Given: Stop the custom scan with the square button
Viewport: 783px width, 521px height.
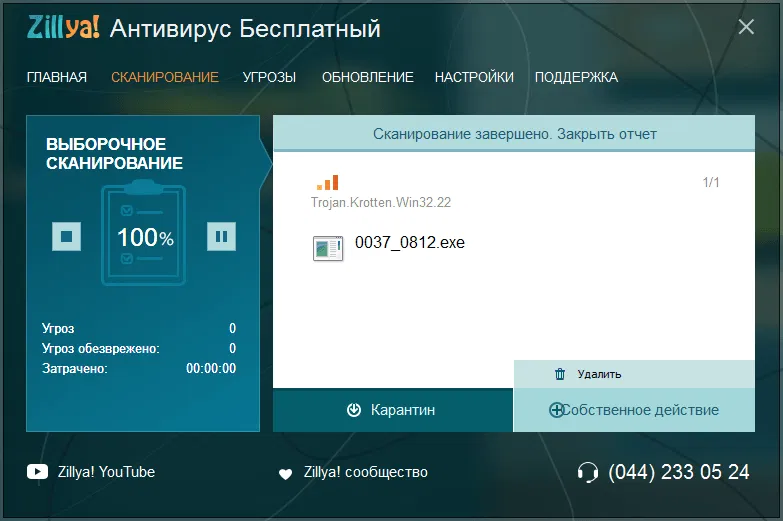Looking at the screenshot, I should click(66, 236).
